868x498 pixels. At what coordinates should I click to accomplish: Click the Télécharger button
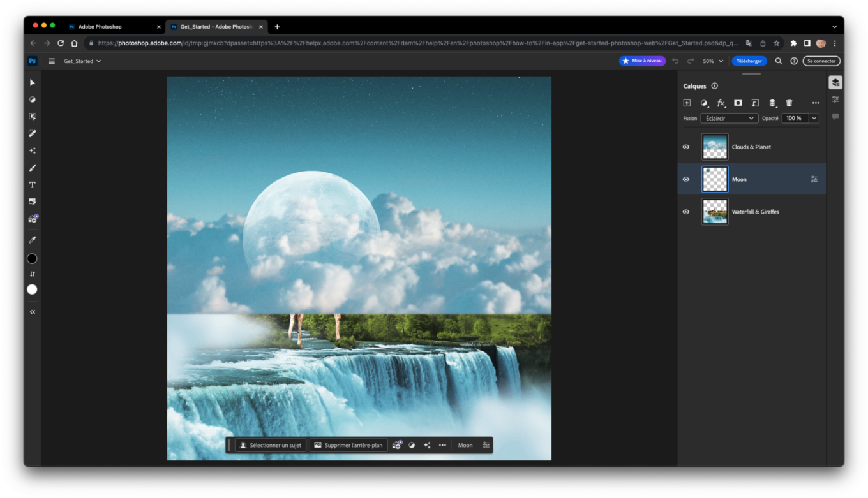tap(749, 61)
